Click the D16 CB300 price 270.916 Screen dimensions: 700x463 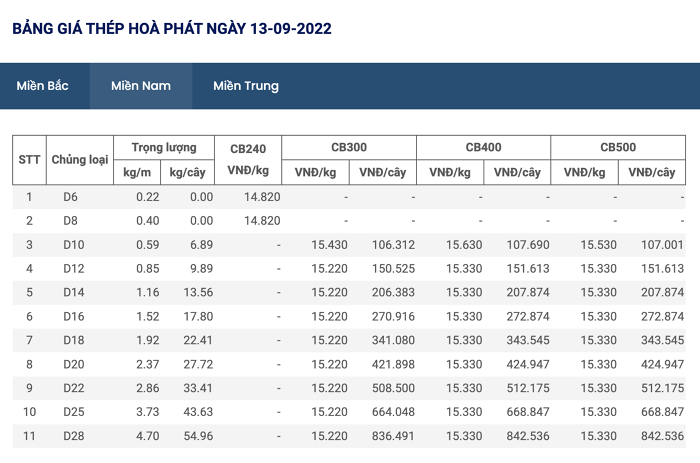pos(393,317)
